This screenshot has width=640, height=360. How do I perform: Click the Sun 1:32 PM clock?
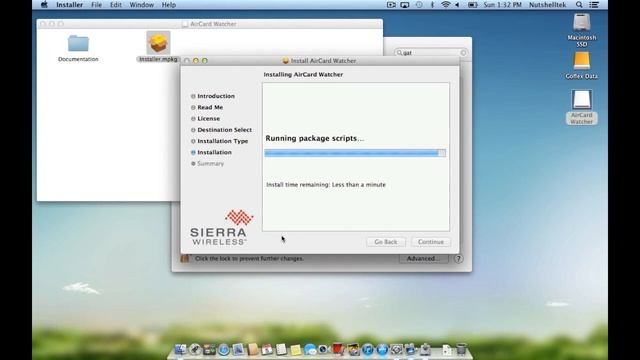(502, 5)
